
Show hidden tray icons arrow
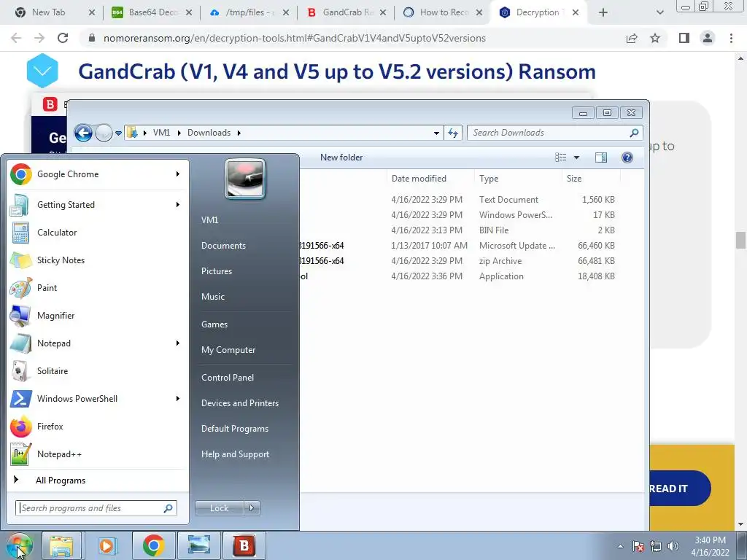click(x=620, y=546)
